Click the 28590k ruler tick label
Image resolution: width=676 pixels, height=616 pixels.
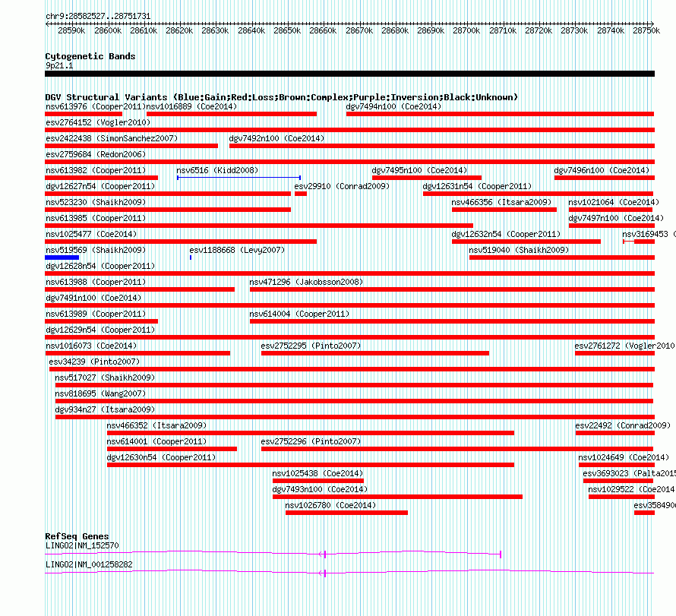coord(71,30)
